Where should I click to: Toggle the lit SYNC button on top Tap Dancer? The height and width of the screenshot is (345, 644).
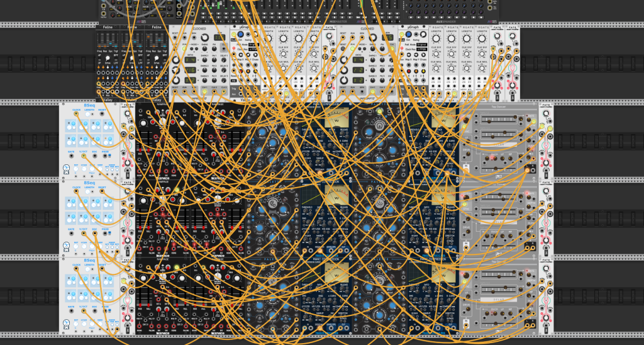[x=466, y=127]
